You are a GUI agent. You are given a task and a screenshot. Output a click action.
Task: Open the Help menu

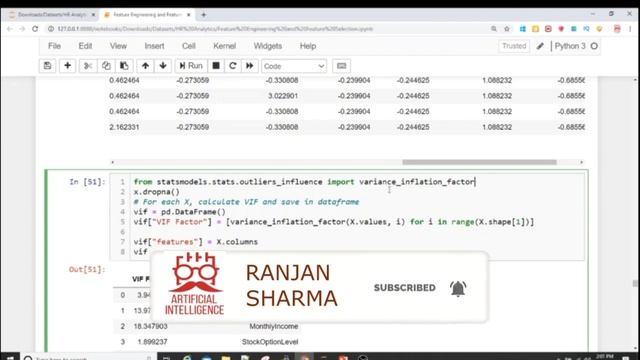pos(308,46)
